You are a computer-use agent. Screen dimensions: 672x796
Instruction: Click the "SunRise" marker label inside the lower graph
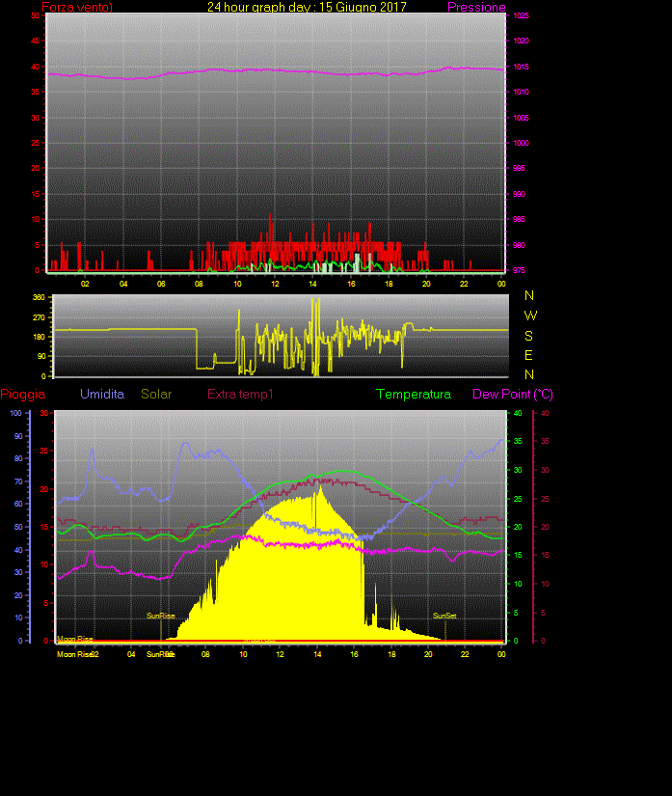point(161,616)
